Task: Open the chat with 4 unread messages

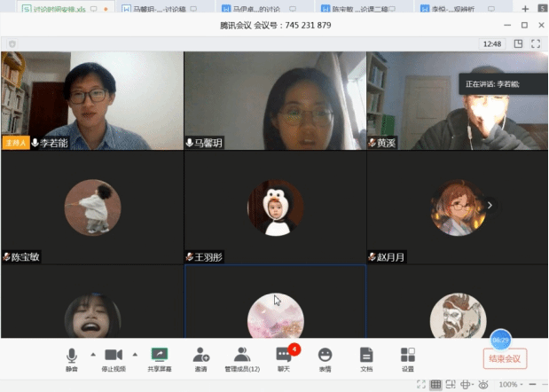Action: tap(284, 355)
